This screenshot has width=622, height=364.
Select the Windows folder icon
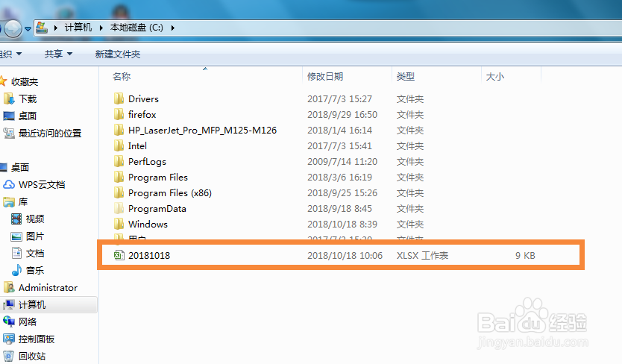tap(119, 224)
